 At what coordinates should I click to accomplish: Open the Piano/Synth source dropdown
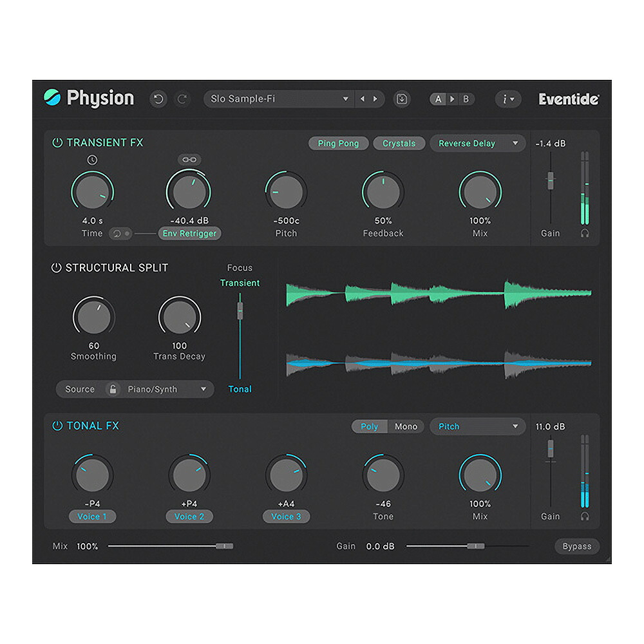pos(166,389)
